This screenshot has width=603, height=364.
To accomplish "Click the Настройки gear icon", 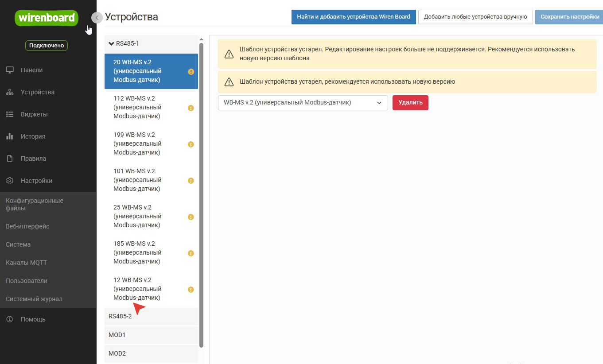I will click(10, 181).
